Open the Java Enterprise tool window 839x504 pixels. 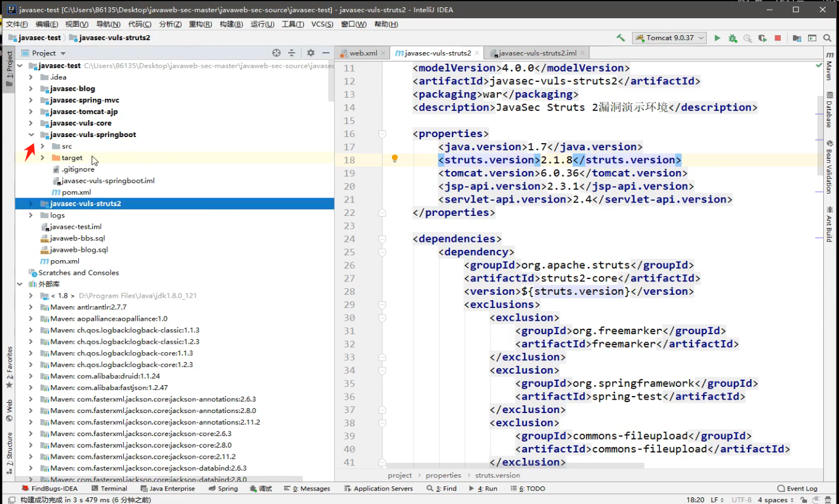click(x=167, y=488)
